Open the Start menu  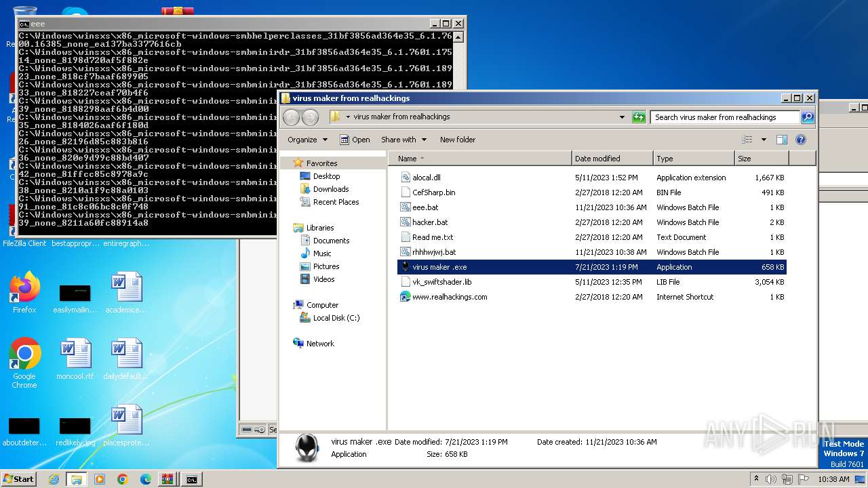[19, 479]
